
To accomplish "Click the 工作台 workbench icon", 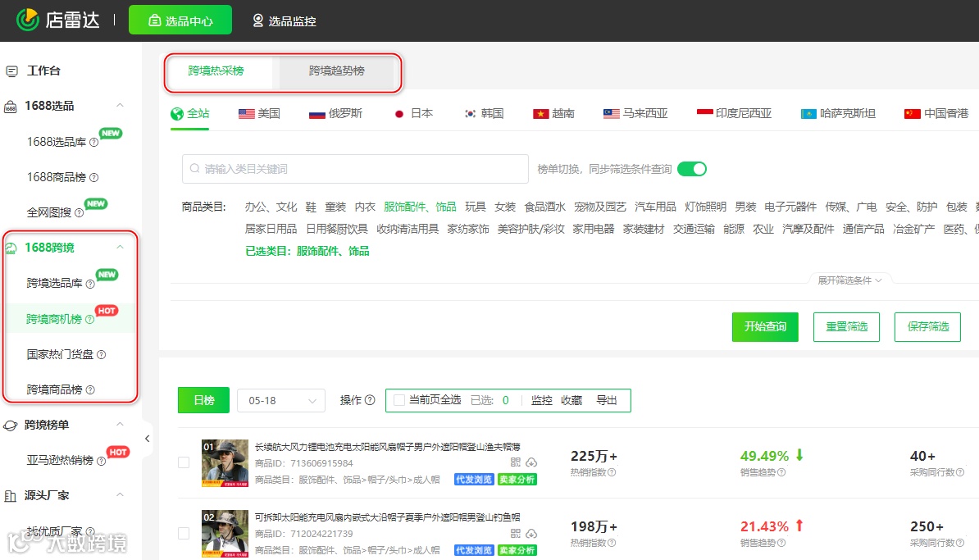I will 11,71.
